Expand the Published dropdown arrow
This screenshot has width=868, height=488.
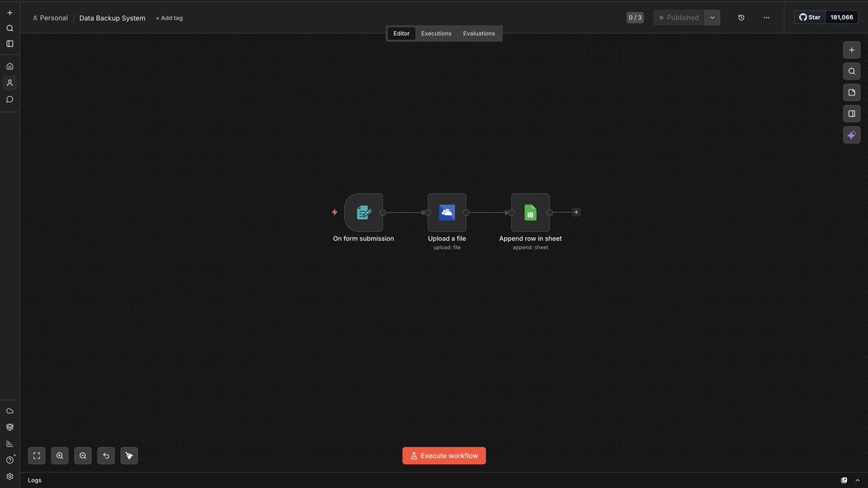click(712, 17)
